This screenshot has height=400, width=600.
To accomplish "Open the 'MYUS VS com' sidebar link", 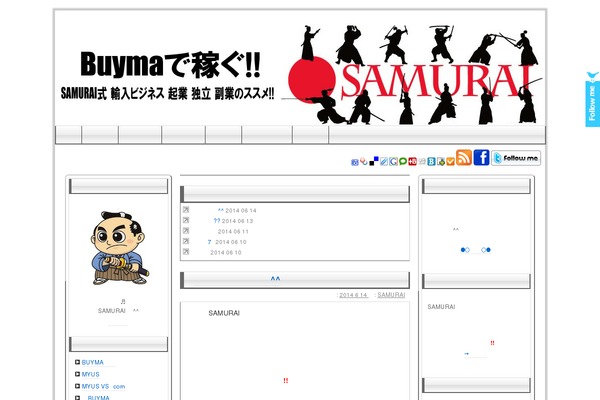I will pos(103,387).
